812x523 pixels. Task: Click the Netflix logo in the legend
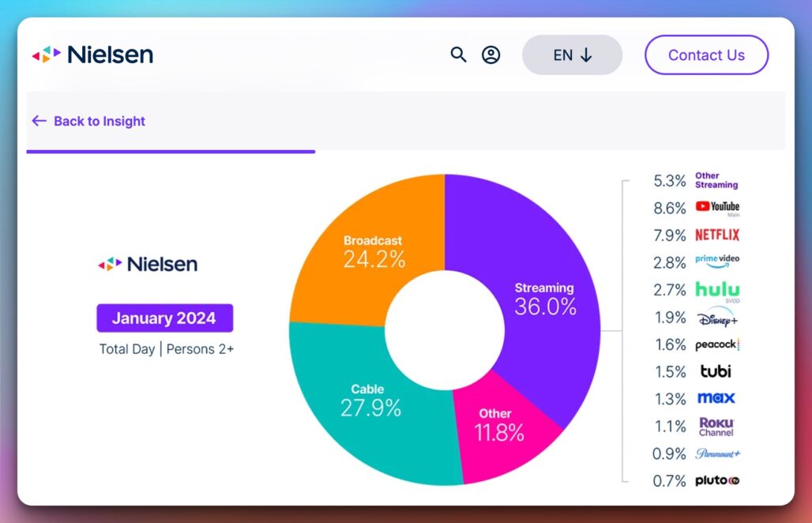[x=717, y=235]
